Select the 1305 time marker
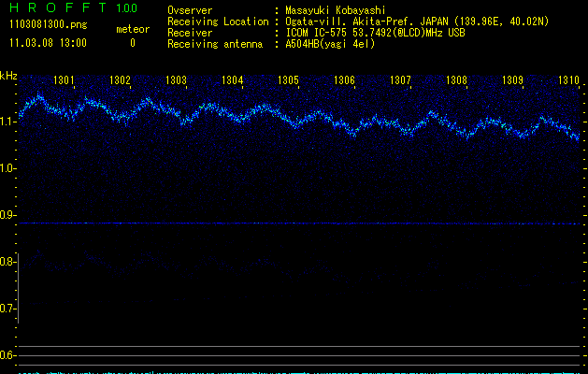The image size is (588, 374). pyautogui.click(x=289, y=81)
